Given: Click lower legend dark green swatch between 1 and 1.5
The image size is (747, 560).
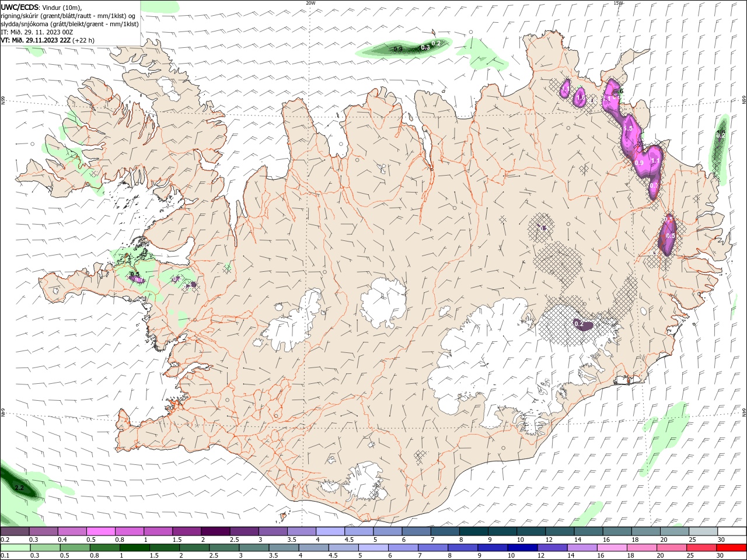Looking at the screenshot, I should (135, 548).
